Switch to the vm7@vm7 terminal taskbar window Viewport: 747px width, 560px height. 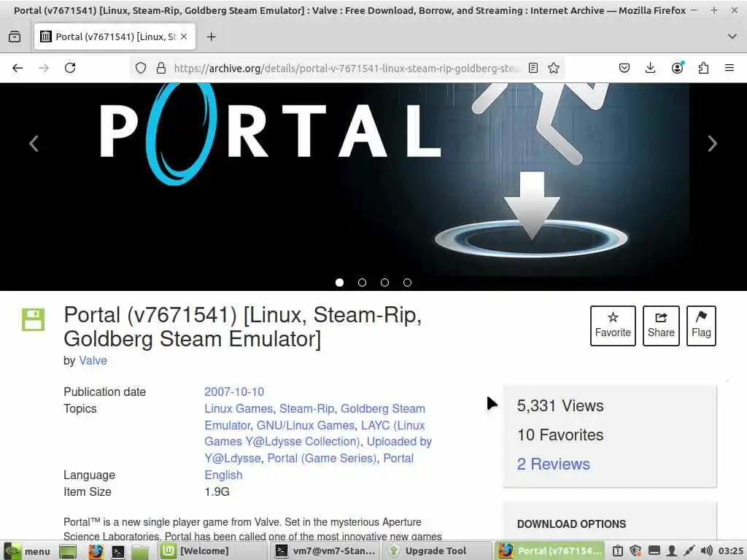click(325, 551)
